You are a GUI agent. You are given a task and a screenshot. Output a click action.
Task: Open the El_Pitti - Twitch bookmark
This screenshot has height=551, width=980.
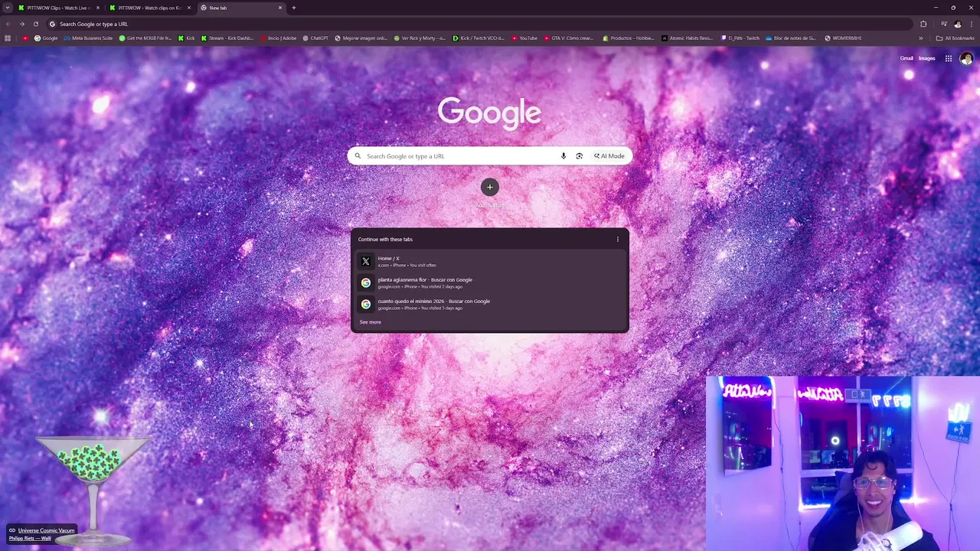740,38
